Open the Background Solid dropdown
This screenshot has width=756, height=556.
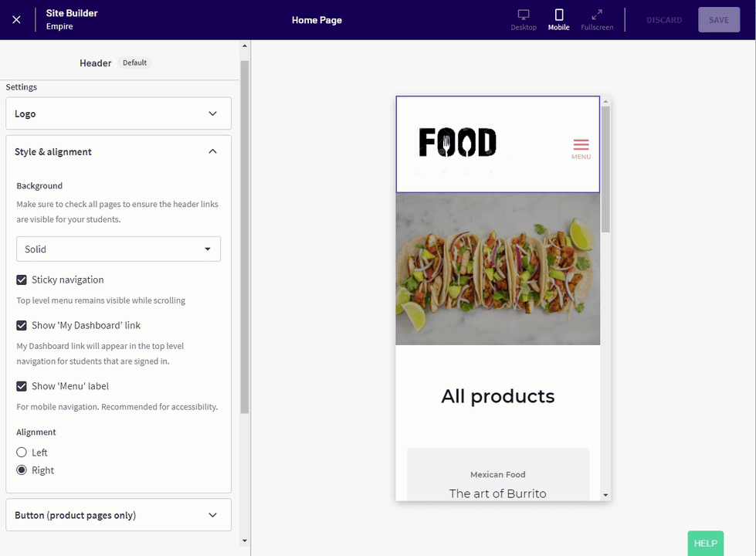tap(119, 249)
